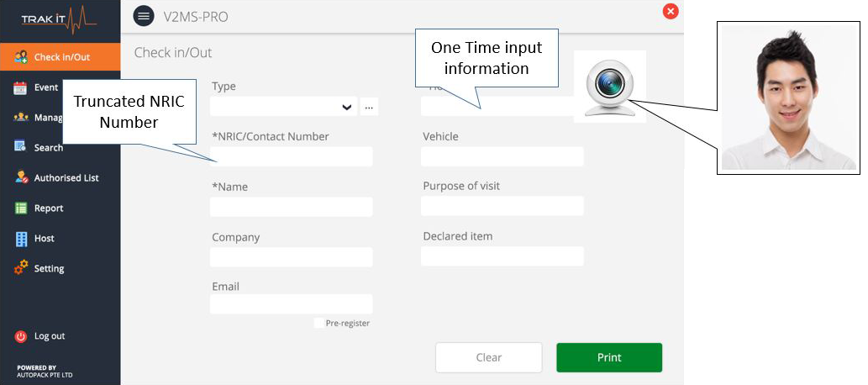The image size is (868, 385).
Task: Click the Check in/Out sidebar icon
Action: (21, 57)
